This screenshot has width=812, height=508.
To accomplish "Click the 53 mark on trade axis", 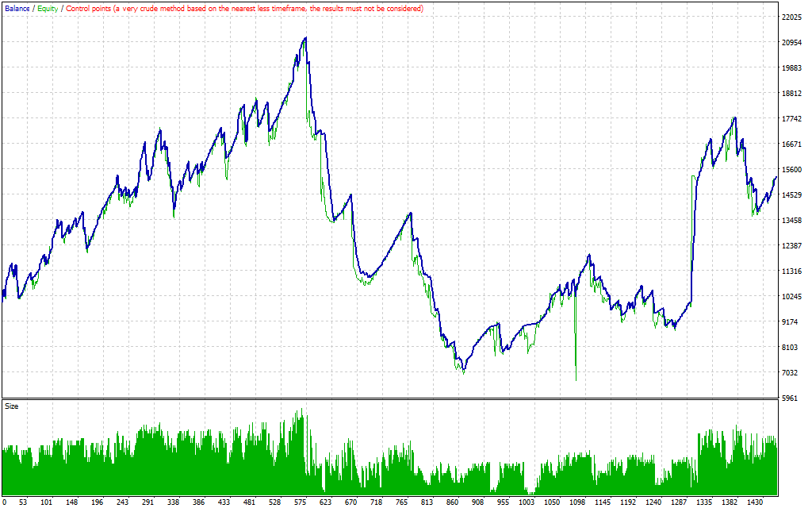I will pos(22,502).
